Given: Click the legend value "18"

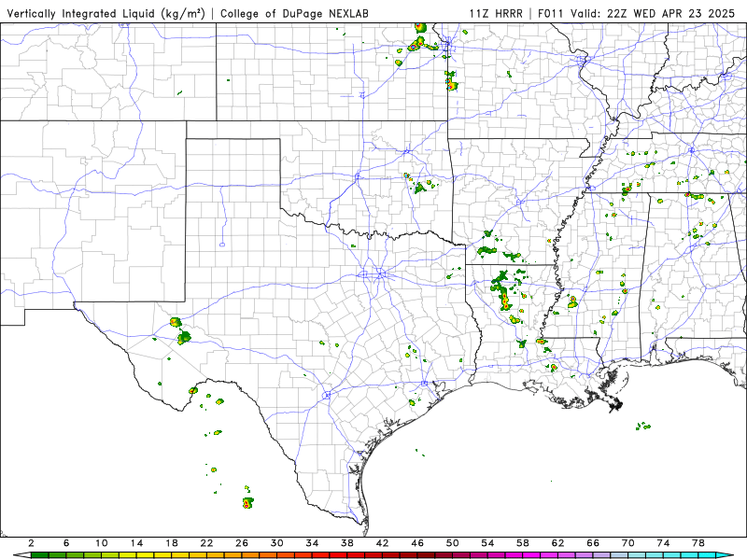Looking at the screenshot, I should [172, 543].
